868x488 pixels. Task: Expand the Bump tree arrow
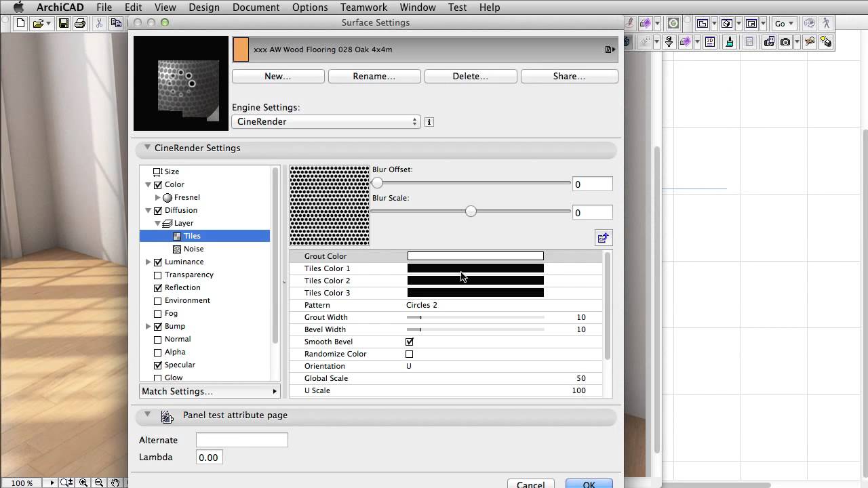149,326
